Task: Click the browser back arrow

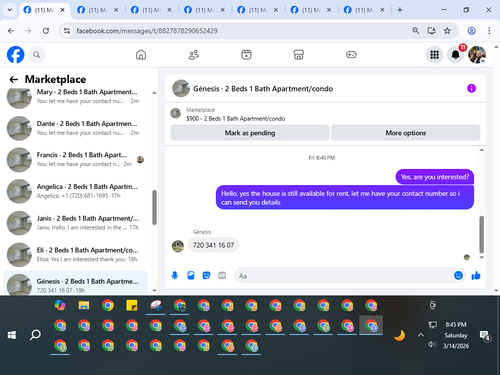Action: [x=11, y=31]
